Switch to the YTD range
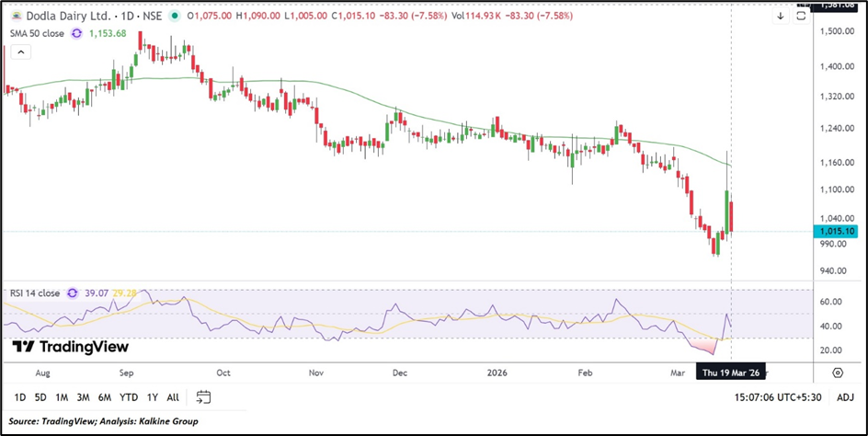The height and width of the screenshot is (436, 868). pos(129,397)
